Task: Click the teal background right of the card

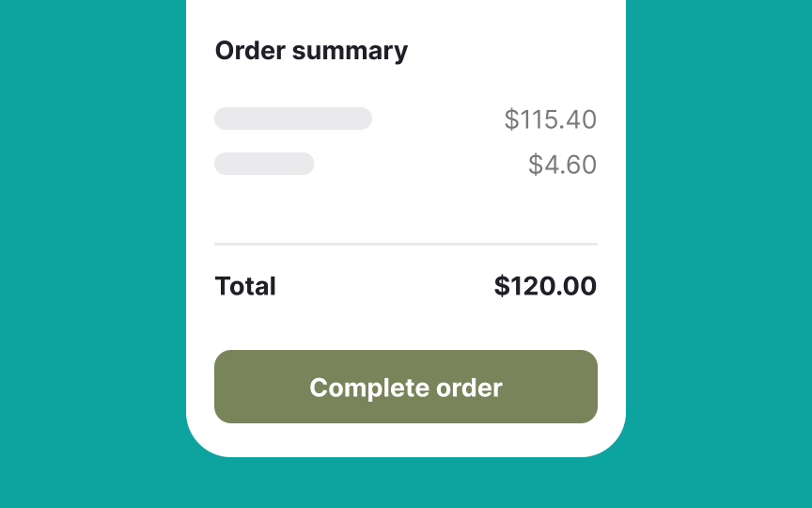Action: pyautogui.click(x=719, y=254)
